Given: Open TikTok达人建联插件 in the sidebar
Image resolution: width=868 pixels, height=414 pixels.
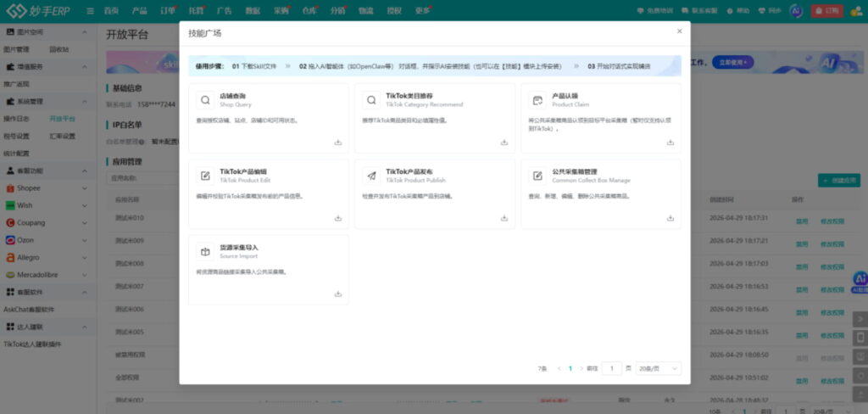Looking at the screenshot, I should 32,344.
